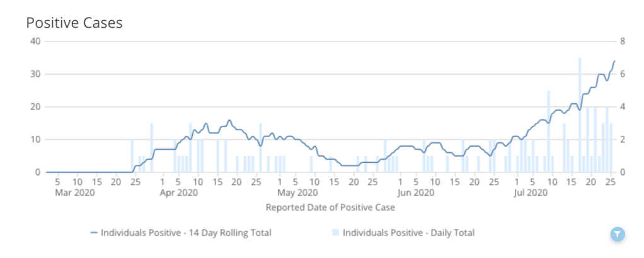Click the 8 label on right axis
Screen dimensions: 644x258
click(x=623, y=42)
